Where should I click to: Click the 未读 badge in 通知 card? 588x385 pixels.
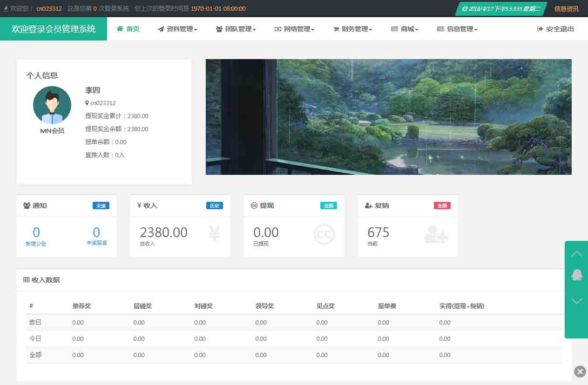(x=101, y=206)
